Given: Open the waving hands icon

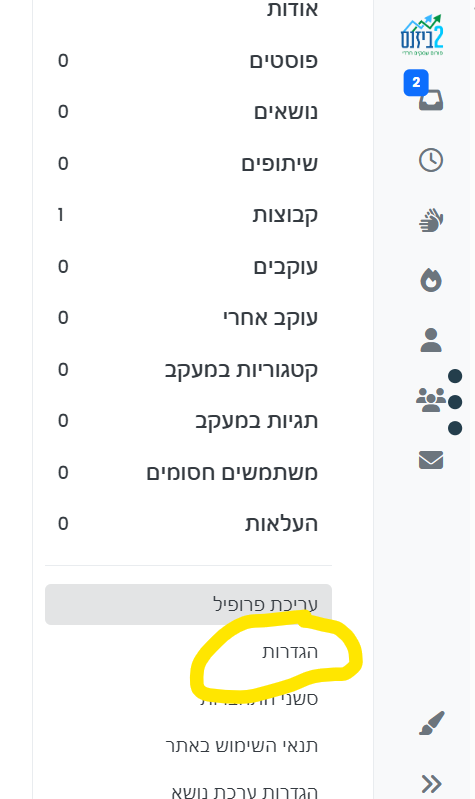Looking at the screenshot, I should point(431,220).
